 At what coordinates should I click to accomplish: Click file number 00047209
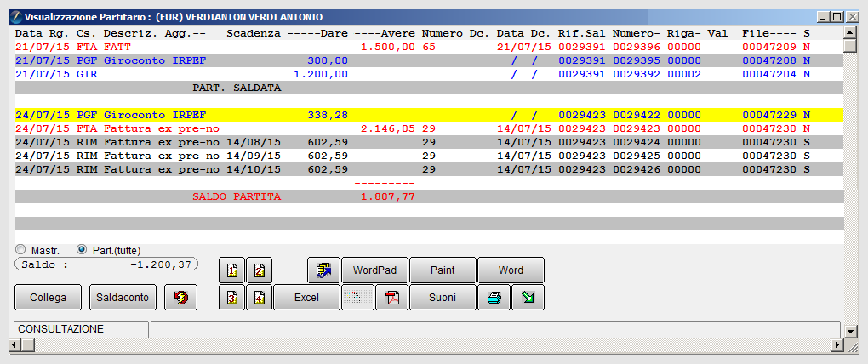tap(769, 47)
